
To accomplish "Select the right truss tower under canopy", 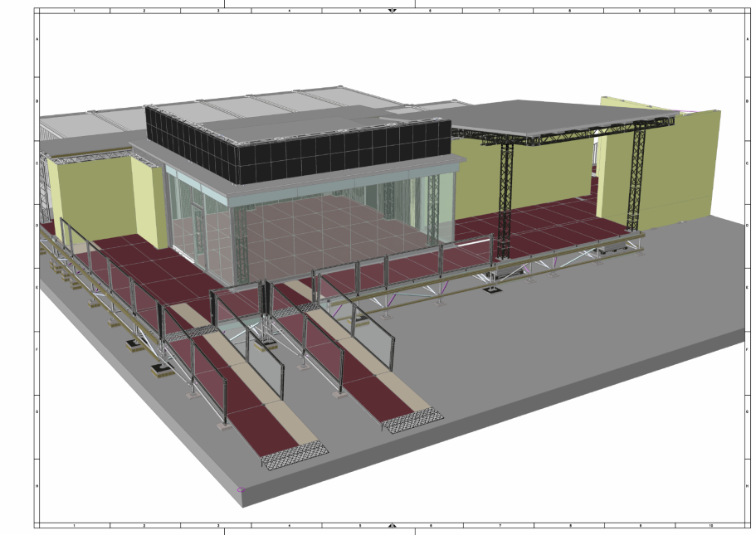I will click(637, 178).
